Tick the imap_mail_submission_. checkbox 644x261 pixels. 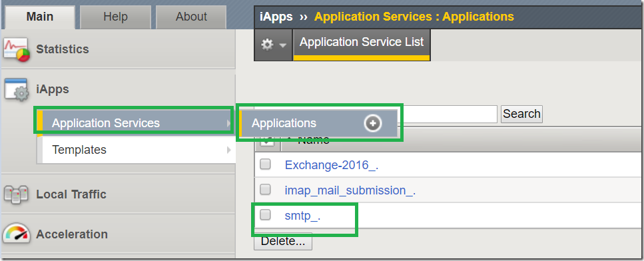pos(265,190)
